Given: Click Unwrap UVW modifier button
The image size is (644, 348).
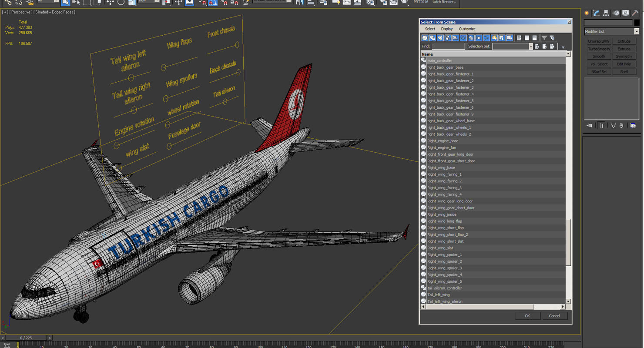Looking at the screenshot, I should (x=599, y=41).
